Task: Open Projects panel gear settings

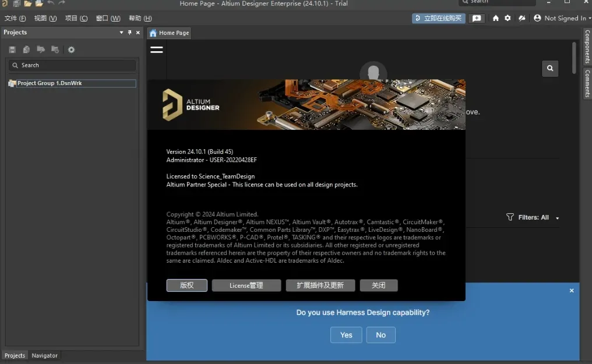Action: click(71, 50)
